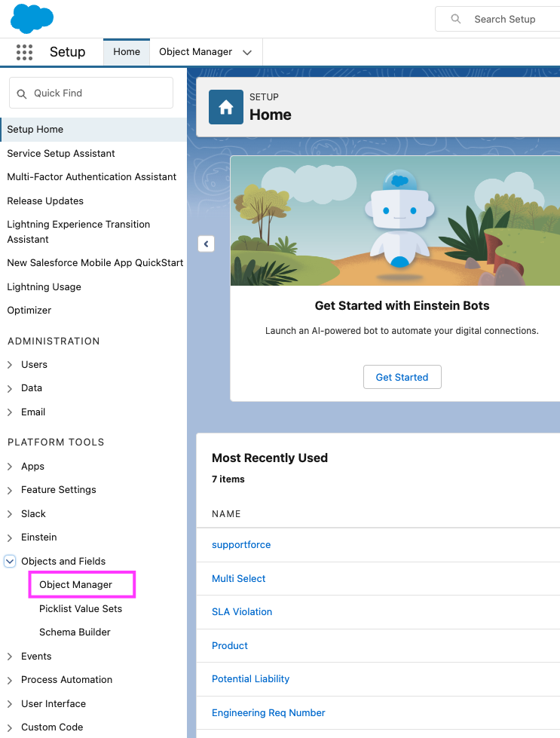Open Lightning Experience Transition Assistant
560x738 pixels.
coord(78,231)
